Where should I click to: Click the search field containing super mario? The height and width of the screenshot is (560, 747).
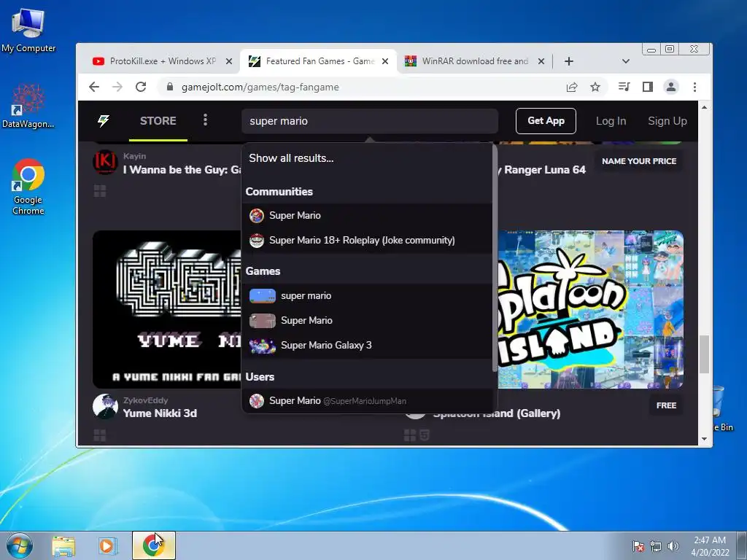click(x=370, y=121)
